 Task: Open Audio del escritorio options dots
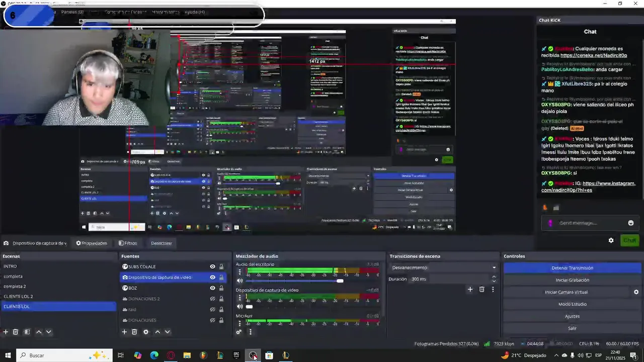pyautogui.click(x=240, y=272)
